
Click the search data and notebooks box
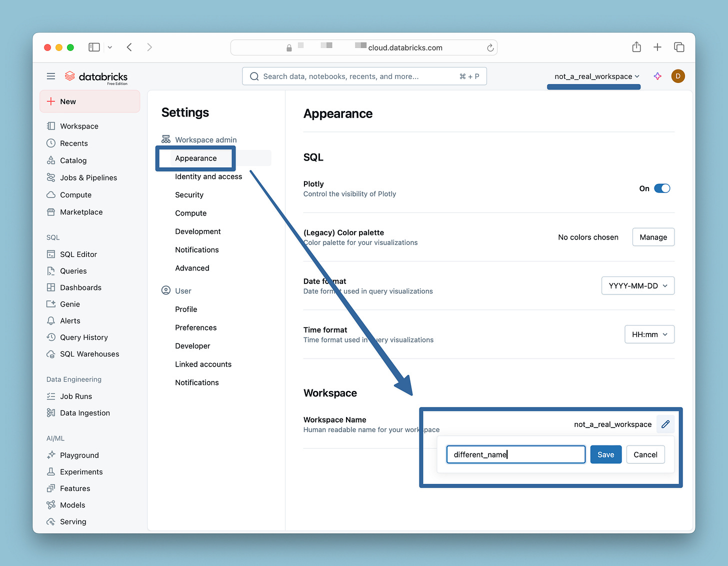click(364, 76)
